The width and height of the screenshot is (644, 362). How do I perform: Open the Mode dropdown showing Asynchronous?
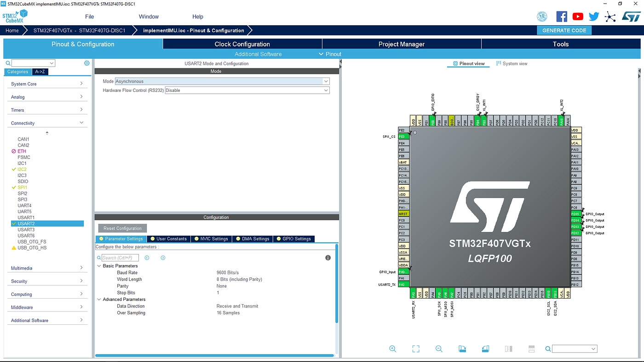[326, 81]
